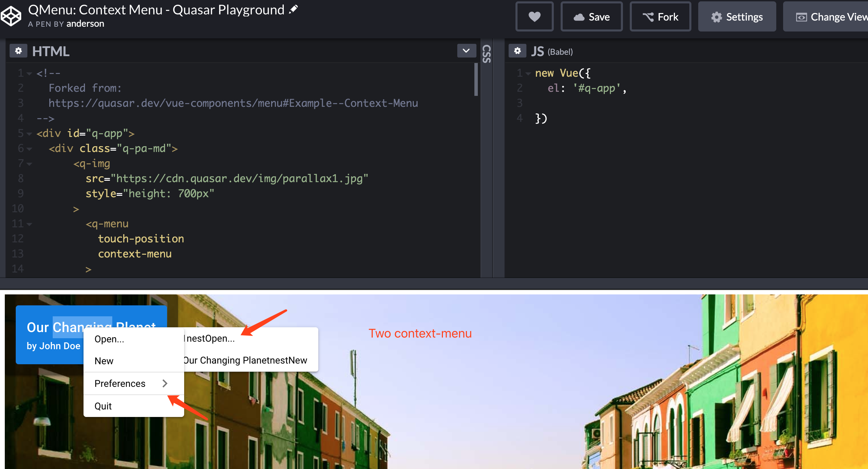Toggle the heart to like this pen
Viewport: 868px width, 469px height.
[534, 16]
